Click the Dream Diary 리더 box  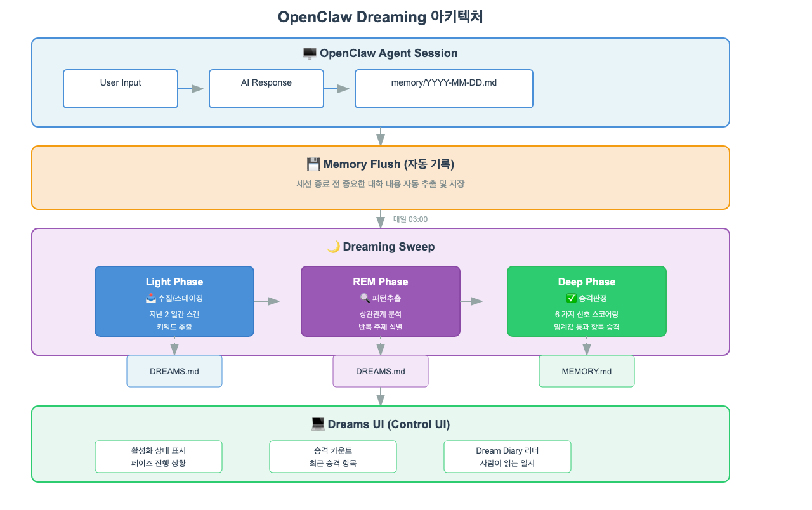[507, 457]
